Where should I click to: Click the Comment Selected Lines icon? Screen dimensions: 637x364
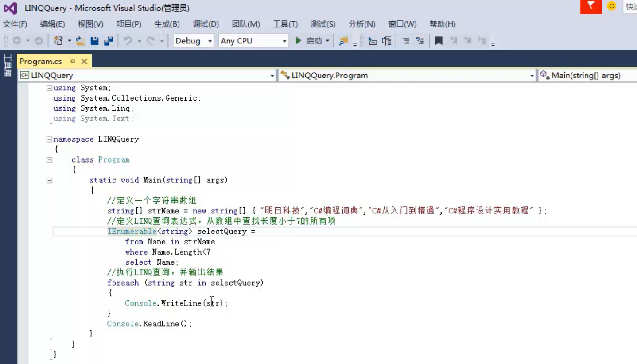click(x=406, y=41)
